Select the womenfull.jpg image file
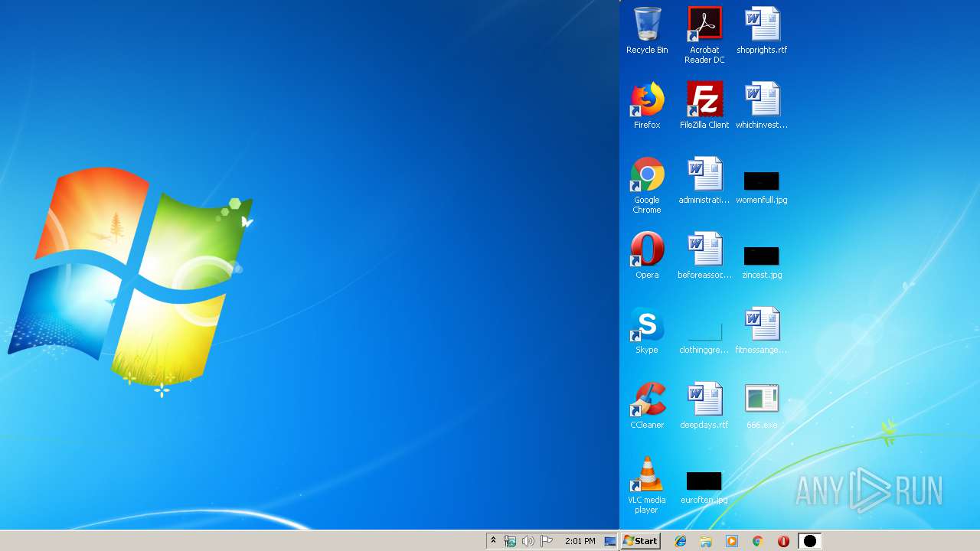980x551 pixels. click(762, 187)
